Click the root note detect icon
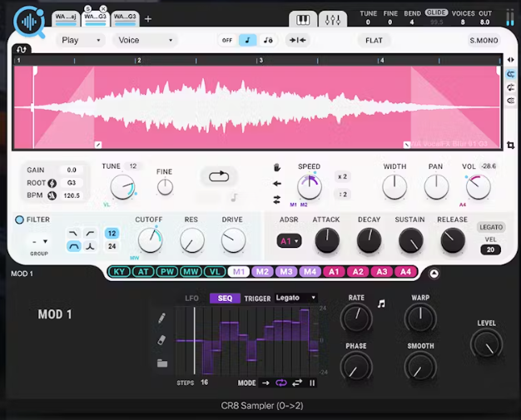Viewport: 521px width, 420px height. tap(52, 183)
